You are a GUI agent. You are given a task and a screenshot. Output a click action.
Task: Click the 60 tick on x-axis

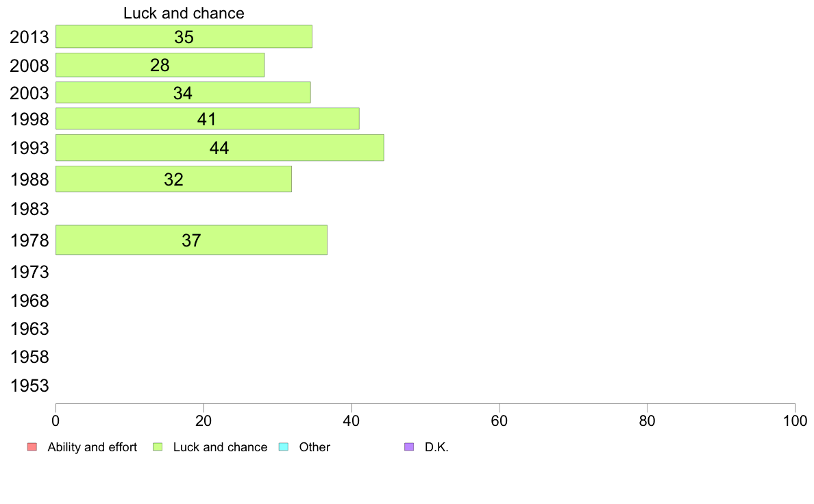(x=500, y=421)
